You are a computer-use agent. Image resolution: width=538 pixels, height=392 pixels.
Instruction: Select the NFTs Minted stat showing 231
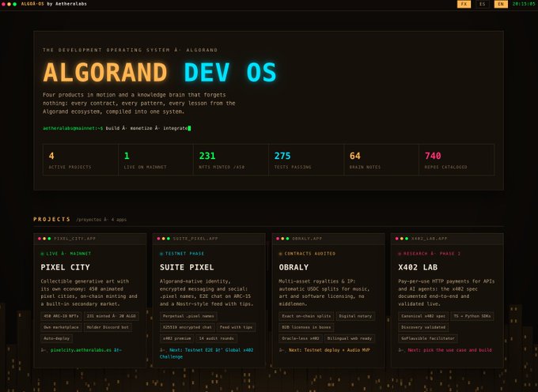(x=231, y=160)
